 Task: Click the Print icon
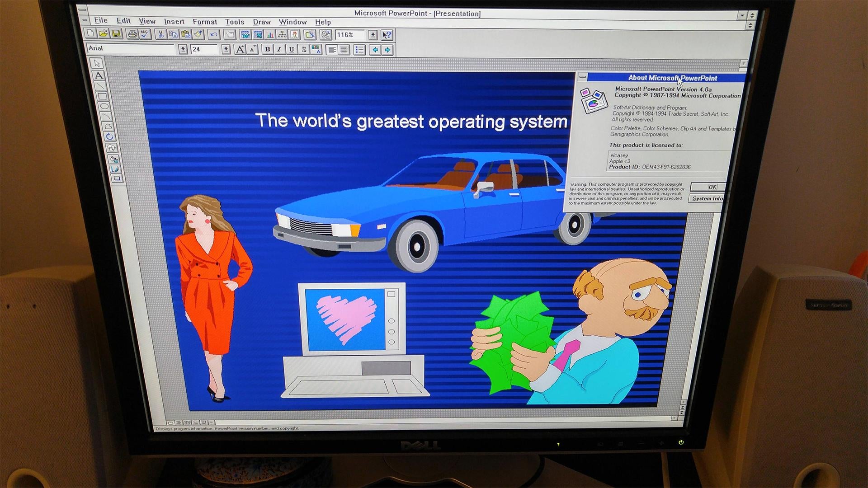point(132,33)
